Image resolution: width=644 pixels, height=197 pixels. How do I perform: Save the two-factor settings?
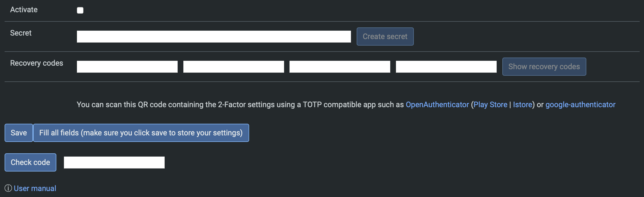pyautogui.click(x=19, y=133)
